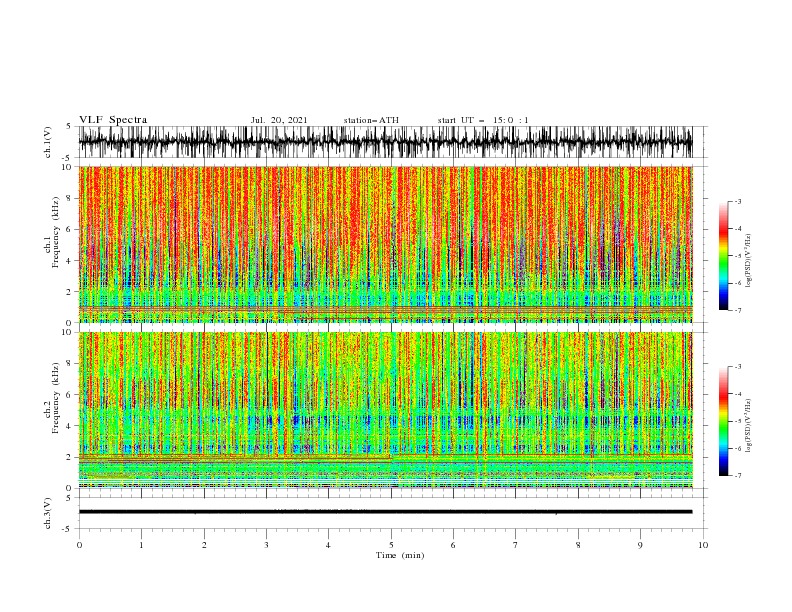Viewport: 792px width, 612px height.
Task: Click the time axis tick label "7"
Action: coord(516,545)
